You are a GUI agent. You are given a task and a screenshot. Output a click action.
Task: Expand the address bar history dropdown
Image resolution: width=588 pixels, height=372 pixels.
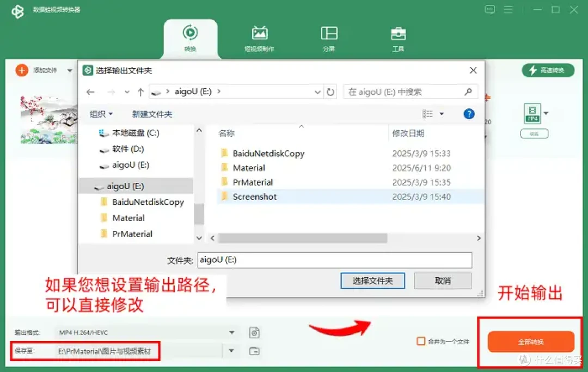(317, 92)
